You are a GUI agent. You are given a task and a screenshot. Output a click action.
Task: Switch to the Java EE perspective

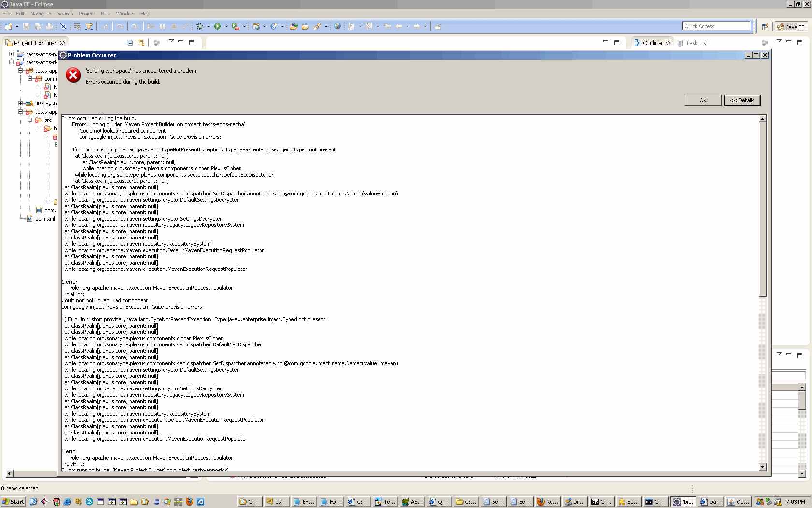(791, 27)
